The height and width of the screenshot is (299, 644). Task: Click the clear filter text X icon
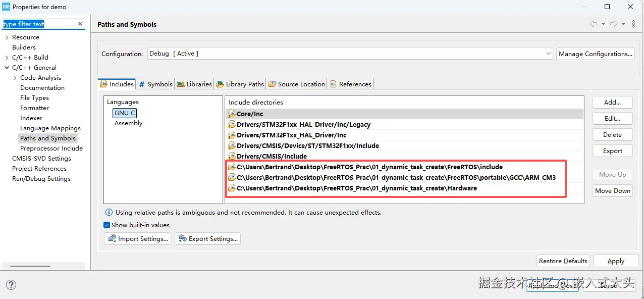point(80,24)
